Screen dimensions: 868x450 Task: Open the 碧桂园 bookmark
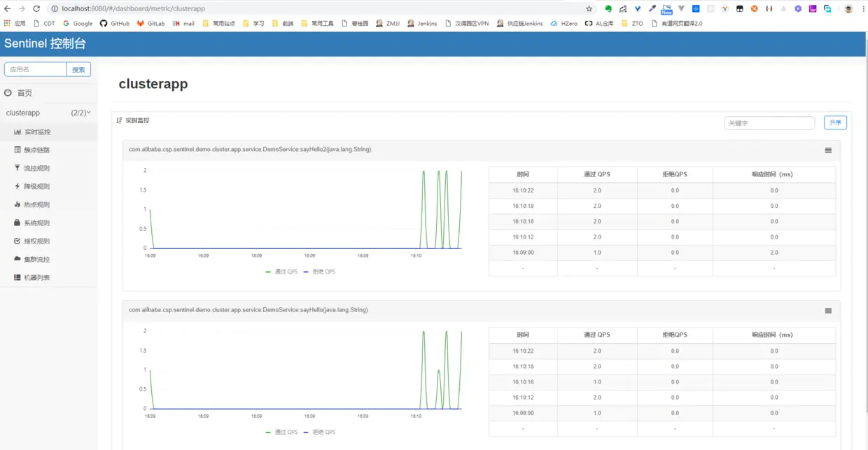tap(355, 23)
